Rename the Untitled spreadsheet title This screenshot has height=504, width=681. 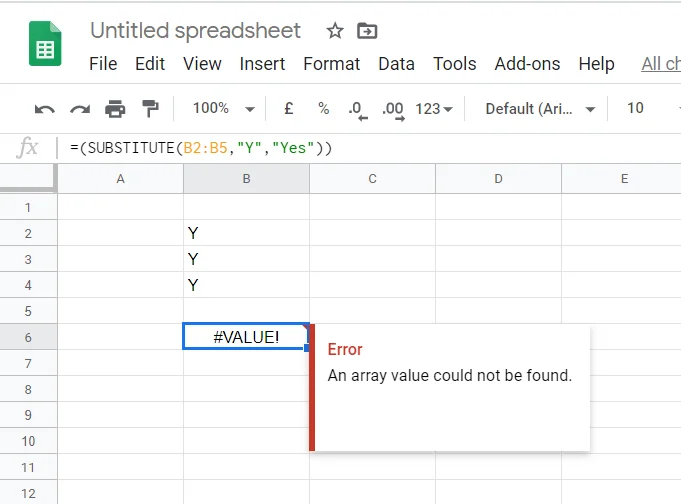point(195,31)
